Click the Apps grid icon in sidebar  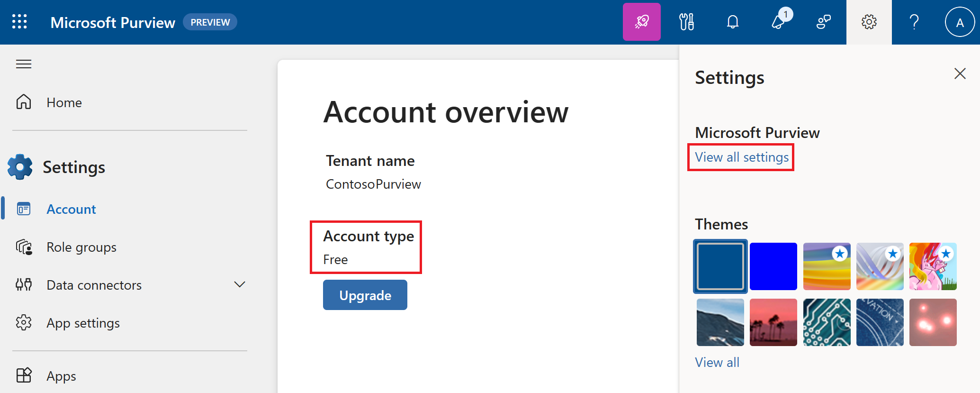(24, 375)
